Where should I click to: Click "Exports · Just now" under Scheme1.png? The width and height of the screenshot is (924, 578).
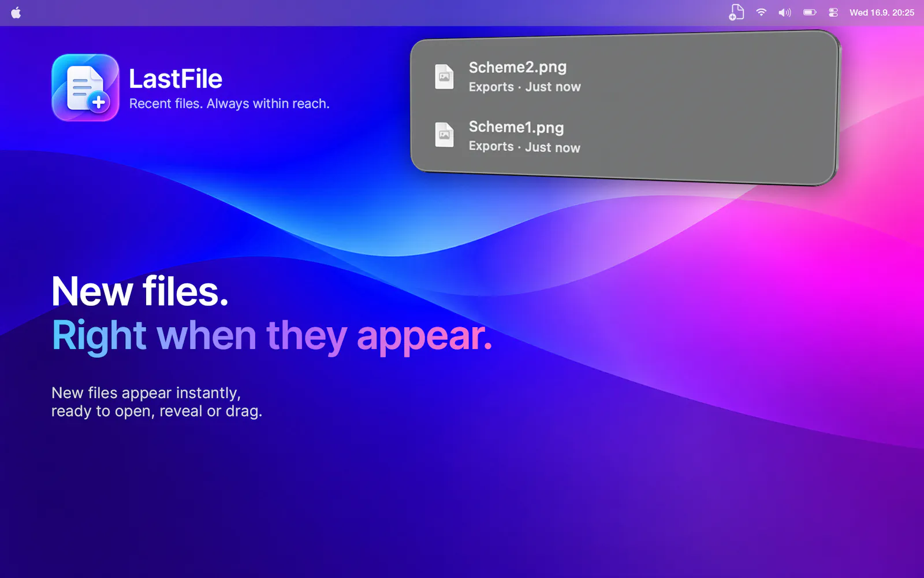524,147
